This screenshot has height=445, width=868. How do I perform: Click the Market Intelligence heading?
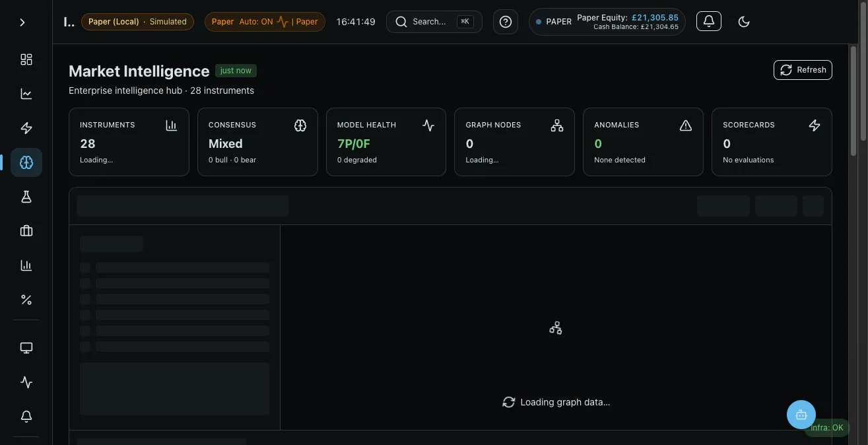(x=139, y=71)
